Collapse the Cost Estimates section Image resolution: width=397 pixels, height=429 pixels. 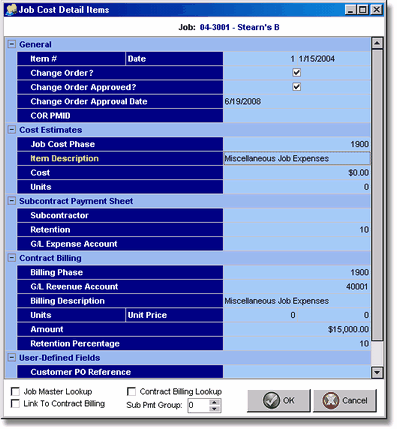pos(12,130)
